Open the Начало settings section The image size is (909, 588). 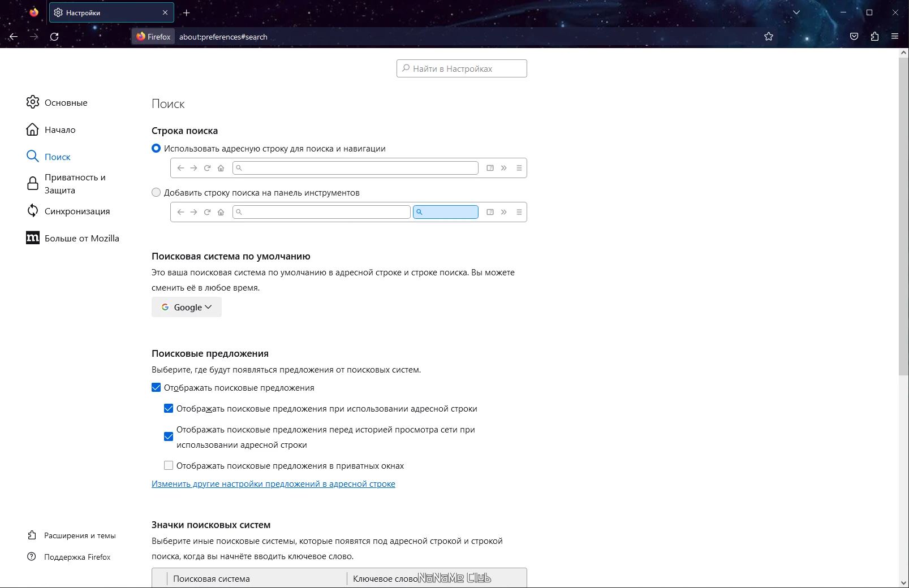60,129
